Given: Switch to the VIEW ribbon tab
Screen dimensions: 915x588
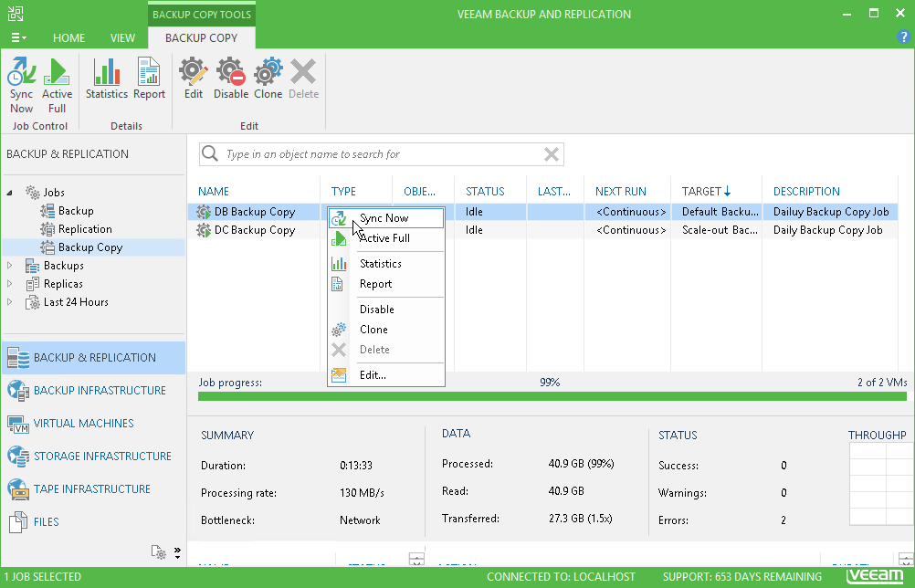Looking at the screenshot, I should (122, 38).
